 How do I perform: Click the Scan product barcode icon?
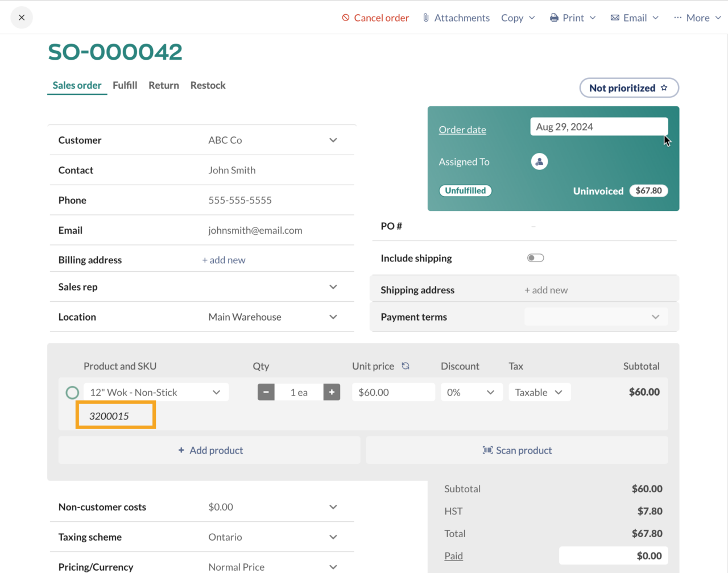tap(487, 450)
